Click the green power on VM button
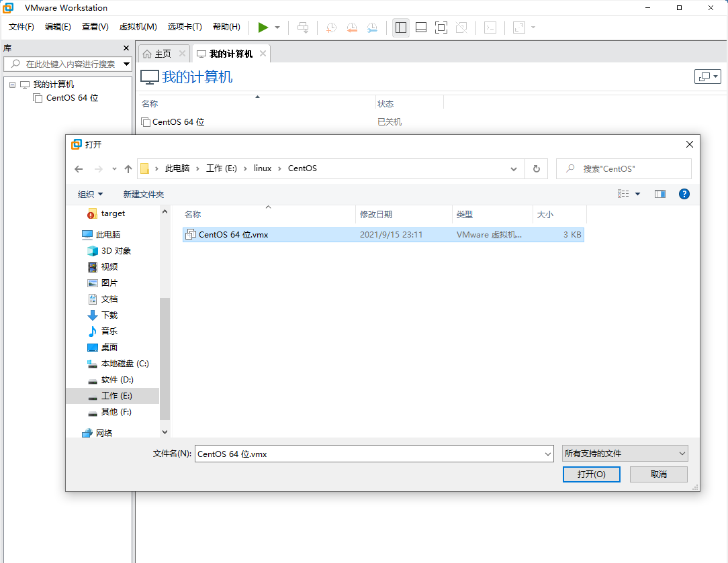The width and height of the screenshot is (728, 563). click(x=263, y=28)
